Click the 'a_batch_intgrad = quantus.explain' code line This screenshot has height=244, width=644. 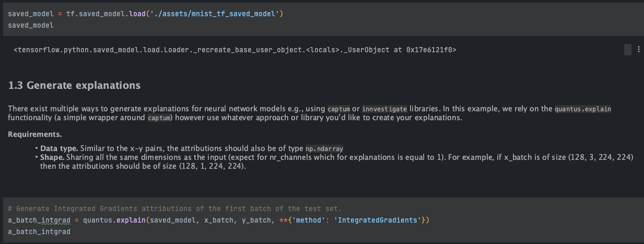[219, 220]
